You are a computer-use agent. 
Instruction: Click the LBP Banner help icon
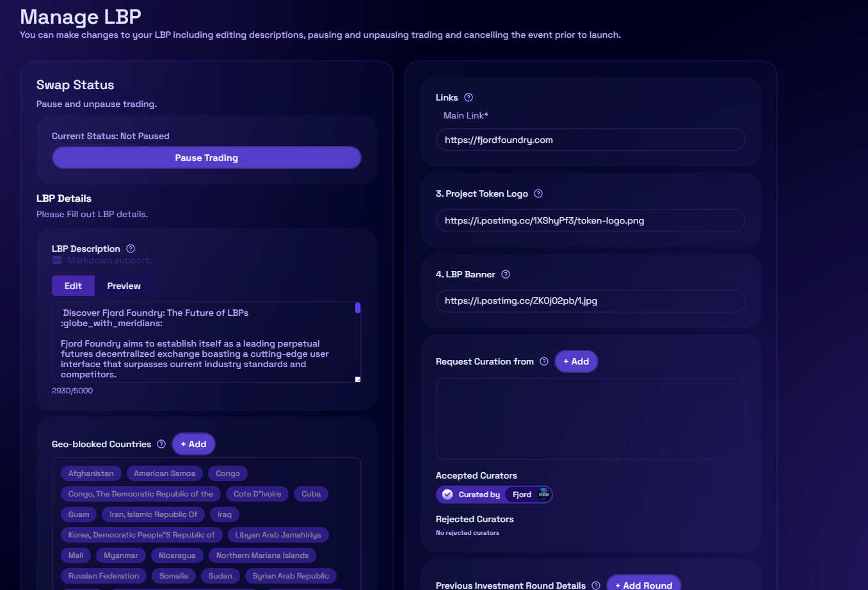[x=506, y=274]
